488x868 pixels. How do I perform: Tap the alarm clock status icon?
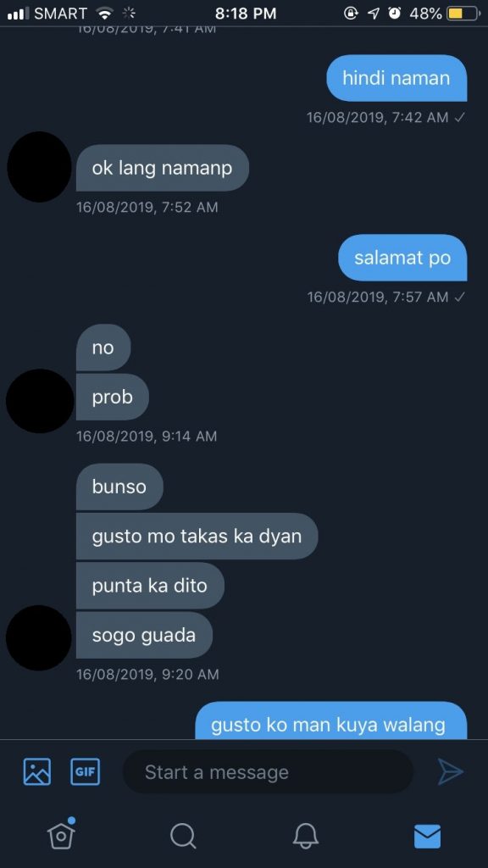(x=395, y=14)
